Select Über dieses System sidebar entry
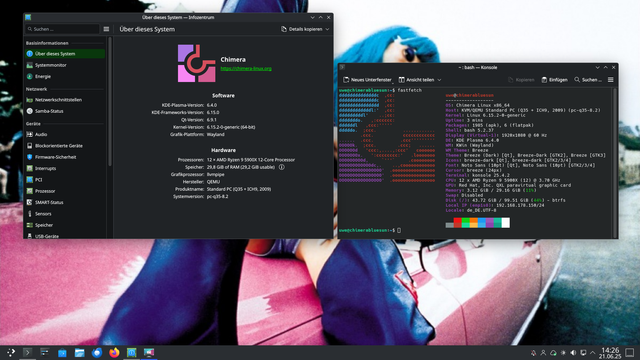The image size is (640, 360). [x=65, y=53]
